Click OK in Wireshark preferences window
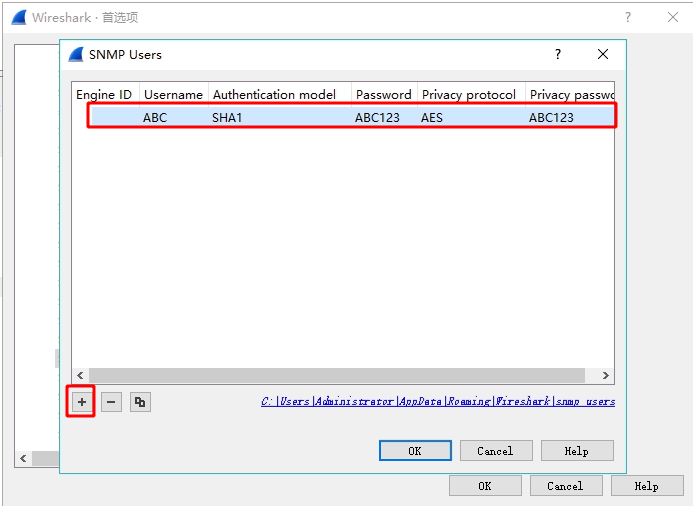This screenshot has width=693, height=506. pos(485,486)
